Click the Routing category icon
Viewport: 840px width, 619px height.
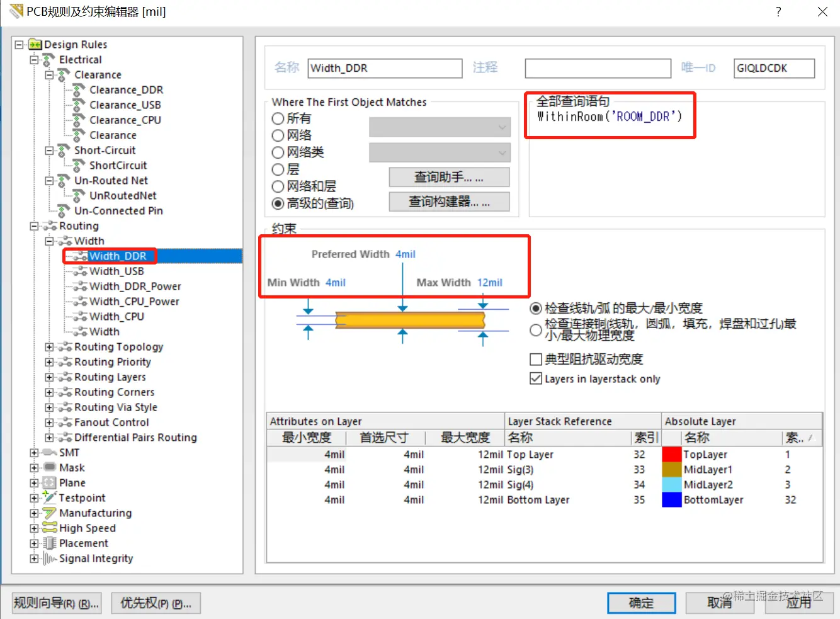click(x=50, y=226)
